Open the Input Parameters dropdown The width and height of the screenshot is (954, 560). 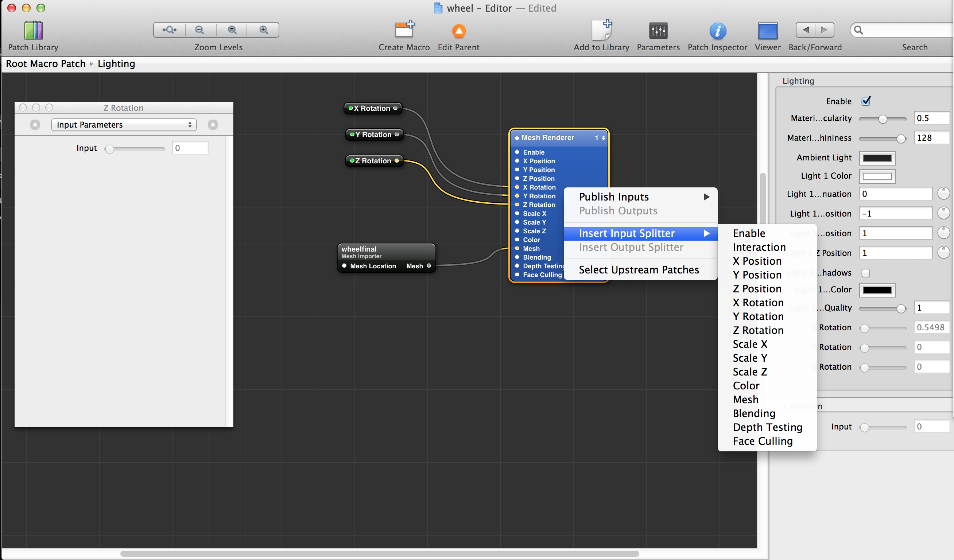click(124, 125)
